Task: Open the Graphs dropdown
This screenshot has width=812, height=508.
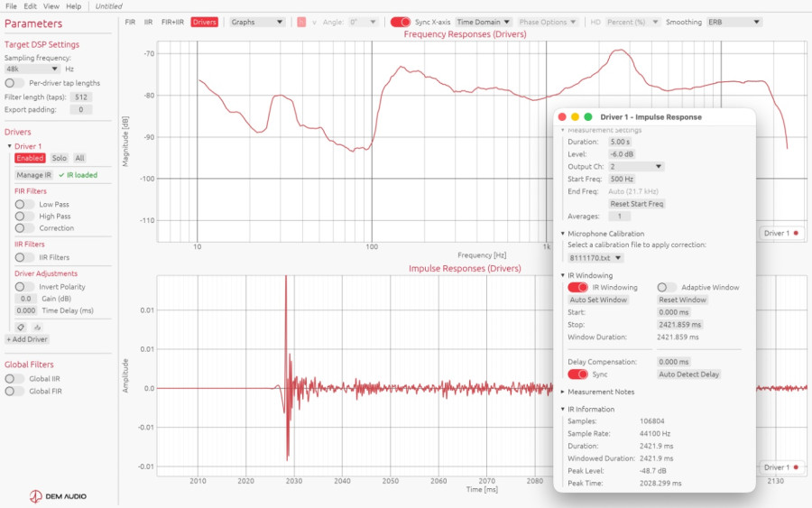Action: coord(257,22)
